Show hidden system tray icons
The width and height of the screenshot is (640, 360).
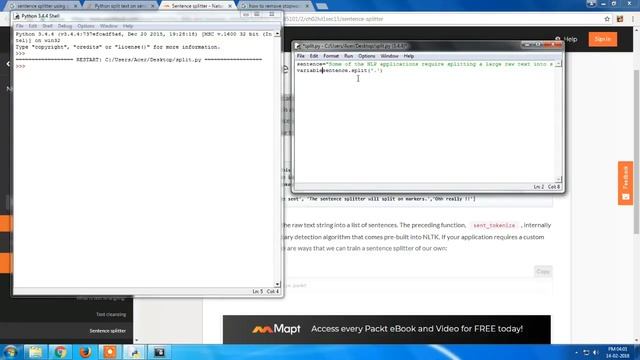tap(576, 352)
